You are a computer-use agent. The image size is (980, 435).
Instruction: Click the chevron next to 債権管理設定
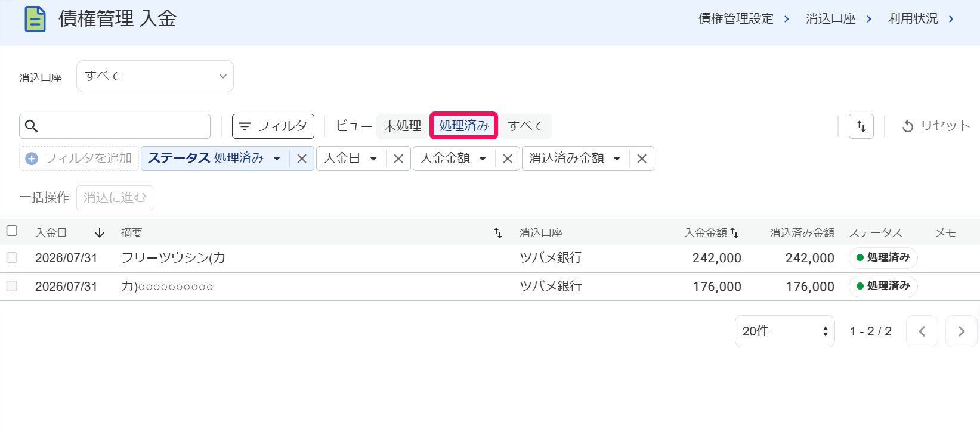pyautogui.click(x=787, y=19)
